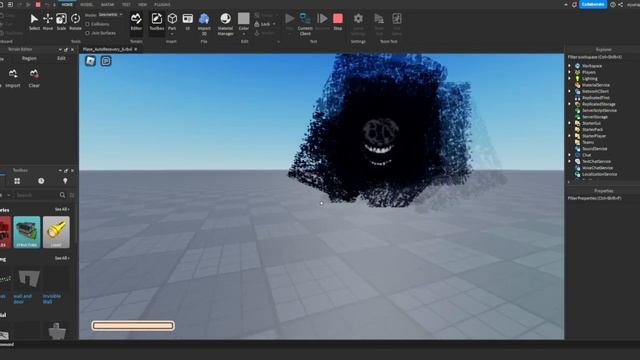Select the flashlight Light asset thumbnail

coord(56,232)
